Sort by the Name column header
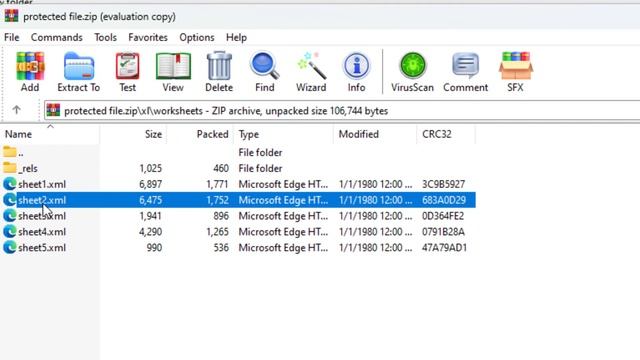The height and width of the screenshot is (360, 640). coord(50,134)
